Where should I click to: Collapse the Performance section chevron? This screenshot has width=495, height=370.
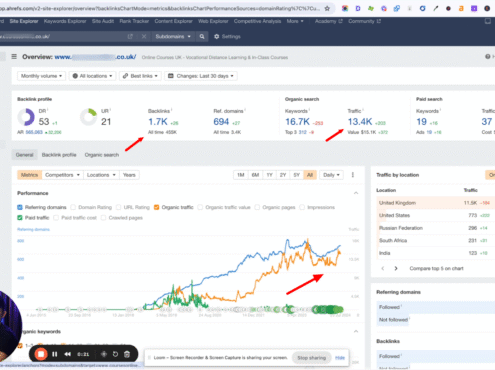(x=356, y=193)
